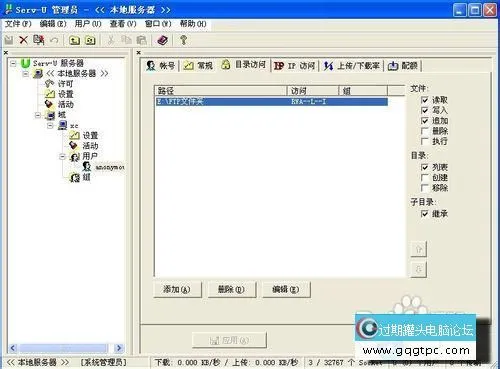
Task: Click the second yellow folder toolbar icon
Action: [90, 40]
